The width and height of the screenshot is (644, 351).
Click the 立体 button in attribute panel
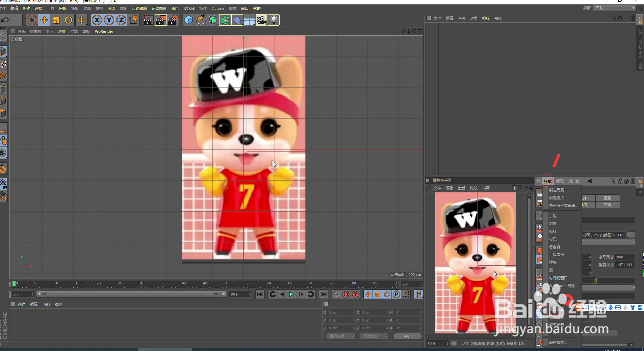click(608, 205)
